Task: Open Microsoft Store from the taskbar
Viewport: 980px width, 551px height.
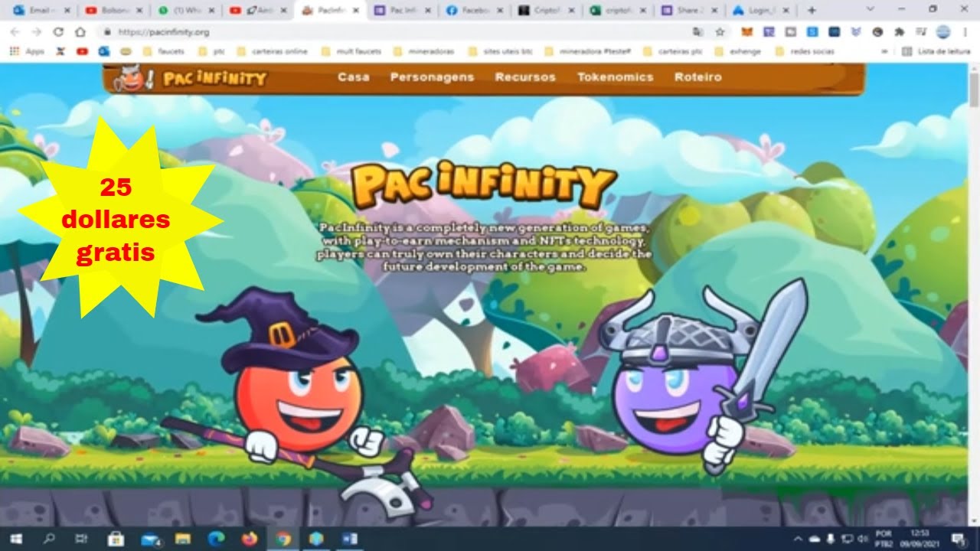Action: 116,538
